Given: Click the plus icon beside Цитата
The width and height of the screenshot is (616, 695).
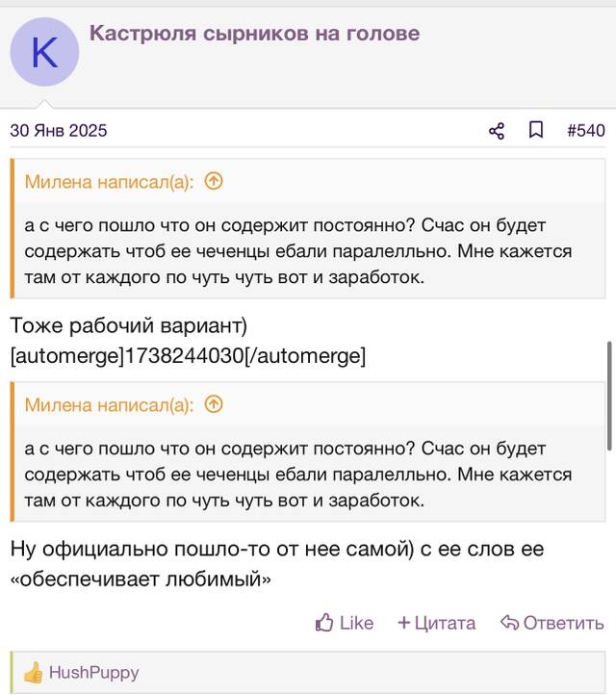Looking at the screenshot, I should click(x=403, y=622).
